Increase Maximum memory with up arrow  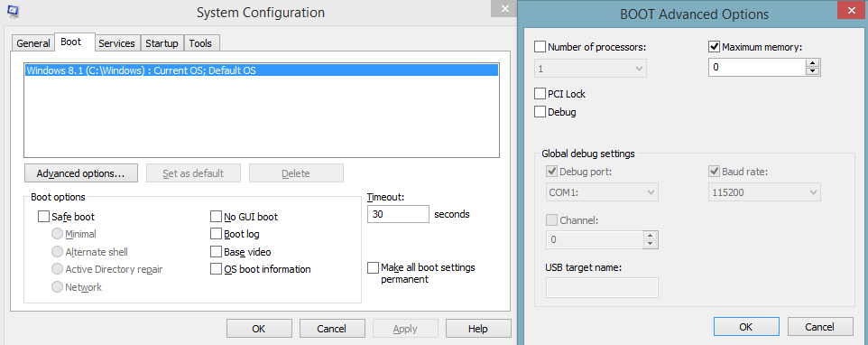[813, 62]
